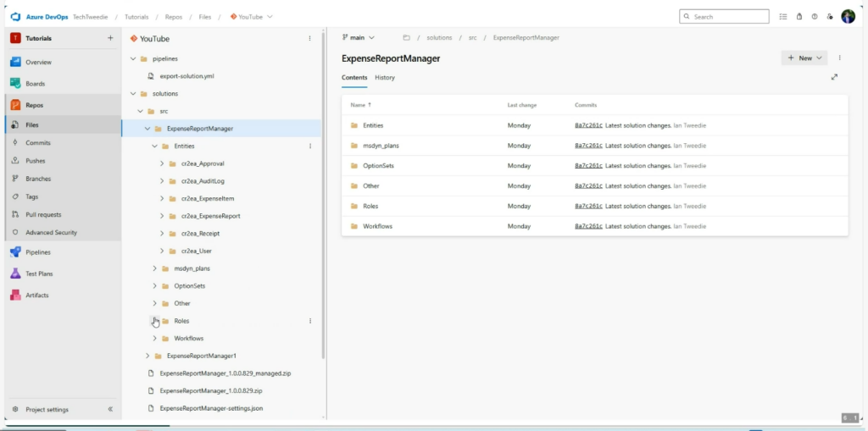This screenshot has width=868, height=431.
Task: Expand the cr2ea_Approval folder
Action: click(x=161, y=163)
